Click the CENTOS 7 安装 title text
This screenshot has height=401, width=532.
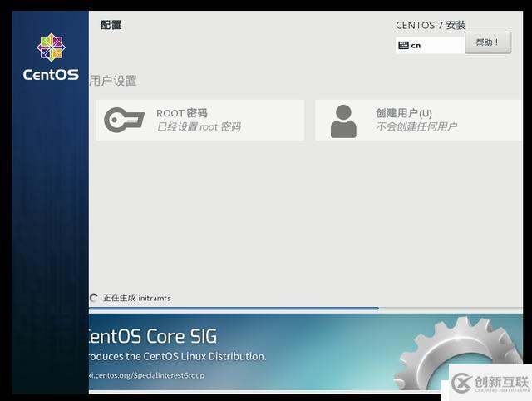point(431,25)
